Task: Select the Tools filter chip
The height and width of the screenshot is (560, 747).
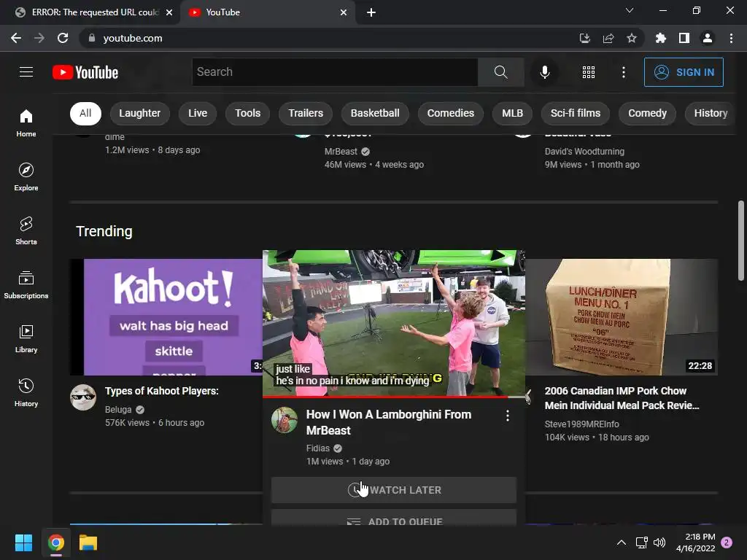Action: (248, 113)
